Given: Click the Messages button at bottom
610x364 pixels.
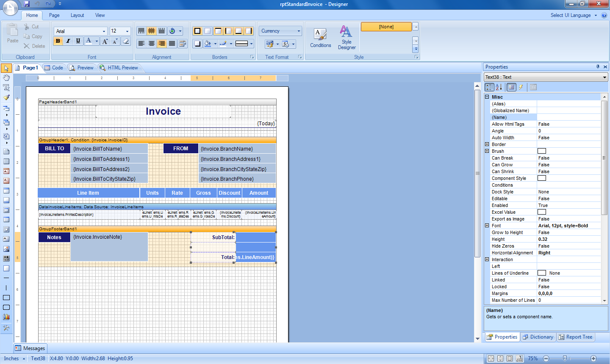Looking at the screenshot, I should [30, 348].
